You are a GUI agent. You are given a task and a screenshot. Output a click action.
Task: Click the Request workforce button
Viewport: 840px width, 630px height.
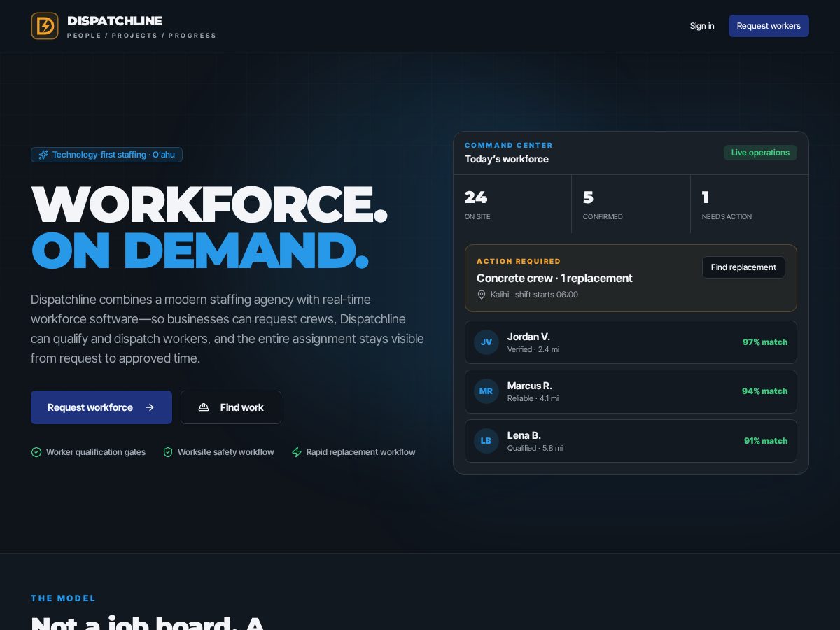point(101,407)
